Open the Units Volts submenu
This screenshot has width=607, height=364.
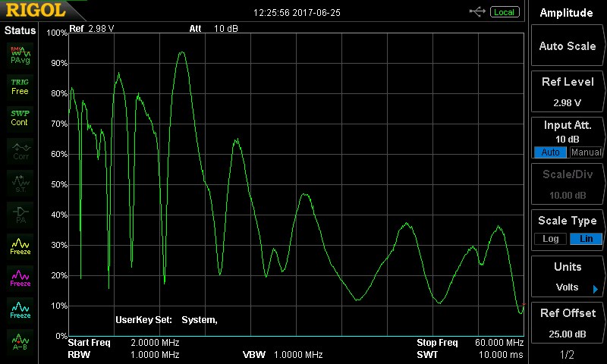point(567,277)
